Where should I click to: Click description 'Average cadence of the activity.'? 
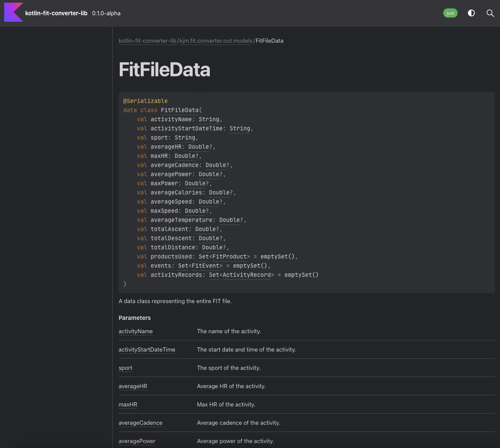click(x=238, y=423)
